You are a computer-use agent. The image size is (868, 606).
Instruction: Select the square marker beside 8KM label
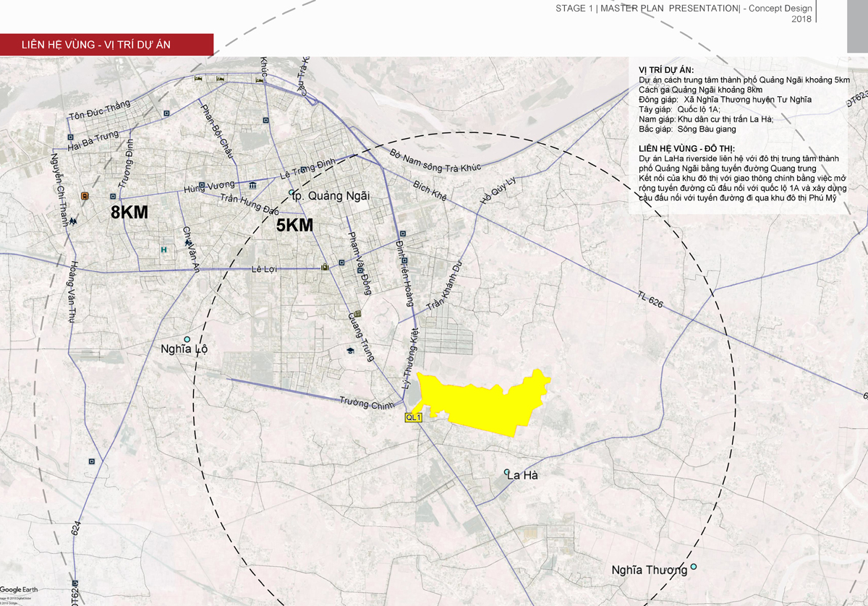[114, 195]
